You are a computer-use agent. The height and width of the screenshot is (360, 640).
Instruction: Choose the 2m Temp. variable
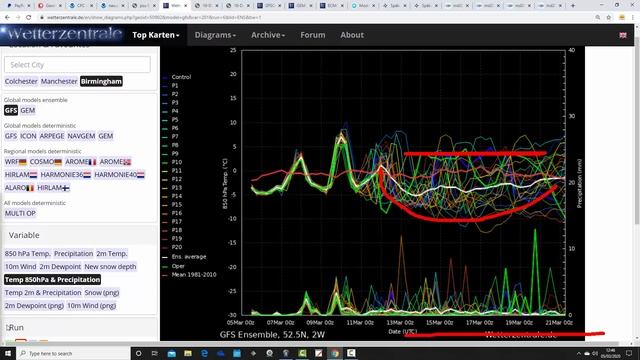[112, 253]
